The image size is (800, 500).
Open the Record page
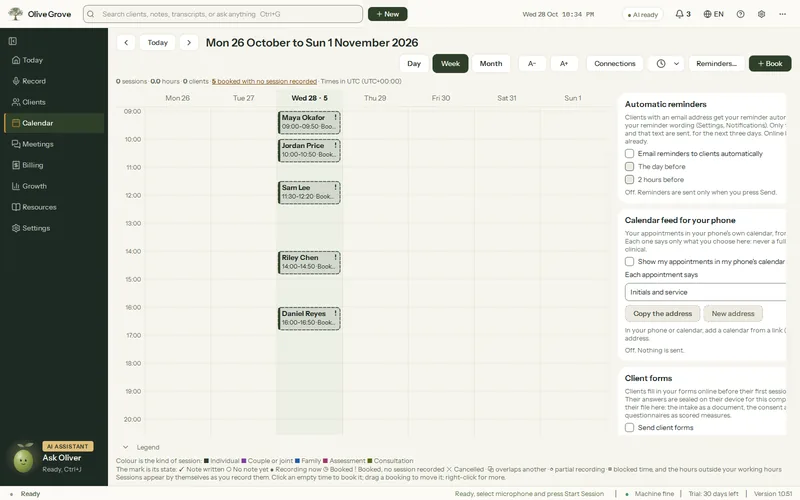coord(54,81)
